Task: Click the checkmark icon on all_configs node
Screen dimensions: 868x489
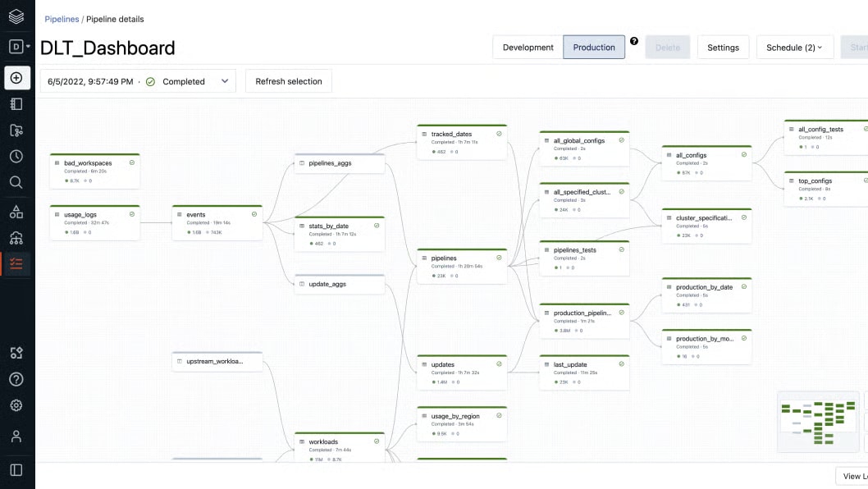Action: tap(743, 154)
